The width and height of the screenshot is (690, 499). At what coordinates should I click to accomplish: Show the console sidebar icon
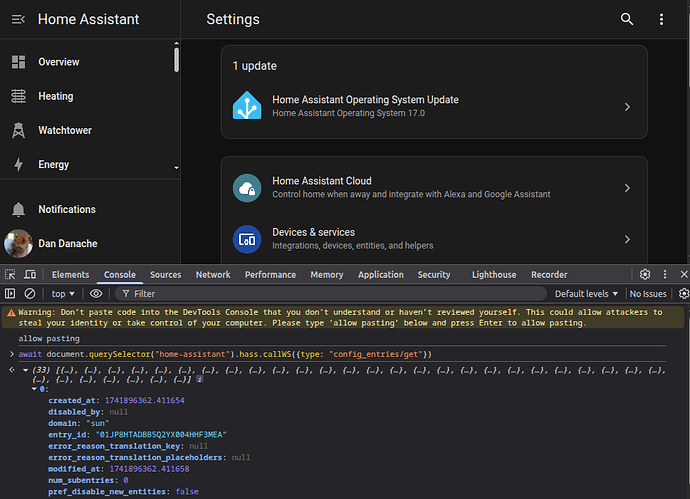point(10,294)
